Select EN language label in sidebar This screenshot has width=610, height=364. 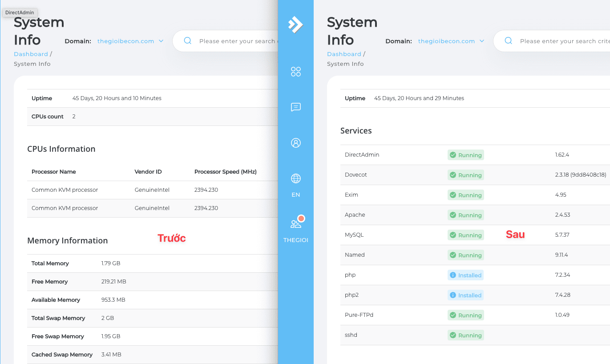296,195
